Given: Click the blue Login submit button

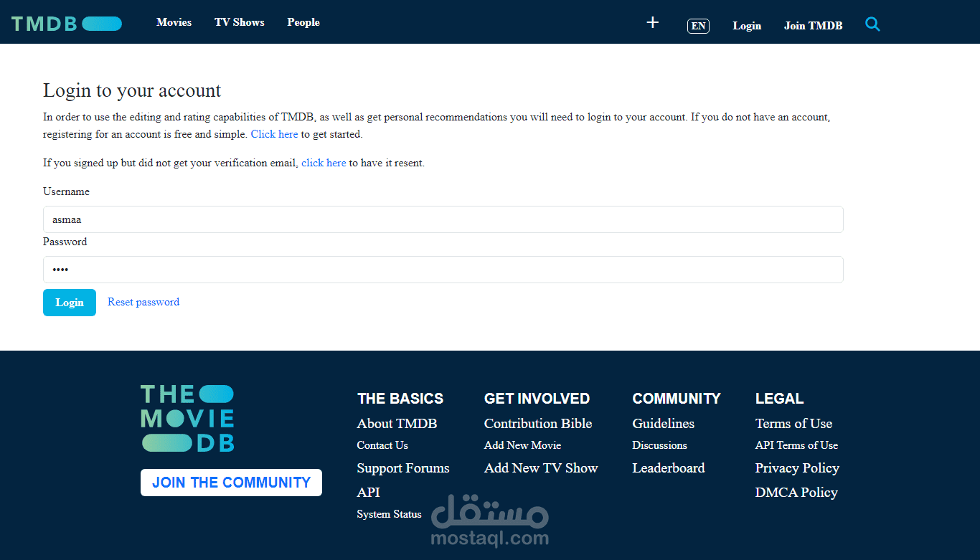Looking at the screenshot, I should (x=70, y=303).
